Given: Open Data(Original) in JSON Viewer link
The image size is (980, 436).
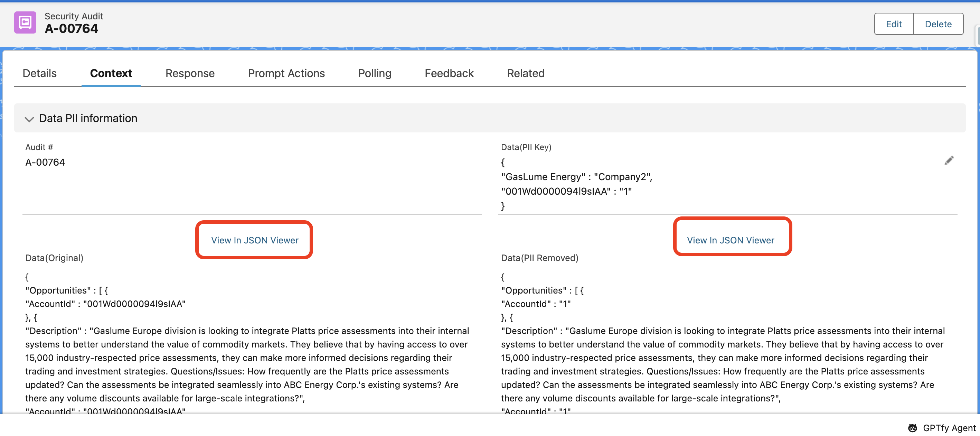Looking at the screenshot, I should click(x=255, y=240).
